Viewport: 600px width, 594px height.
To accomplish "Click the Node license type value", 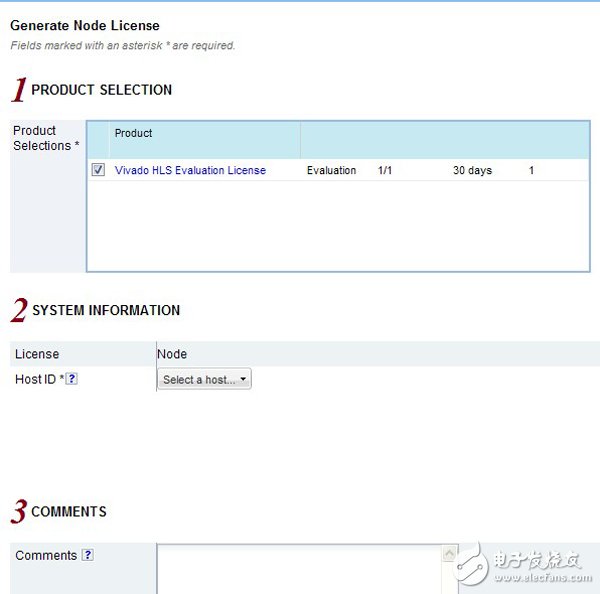I will [x=172, y=354].
